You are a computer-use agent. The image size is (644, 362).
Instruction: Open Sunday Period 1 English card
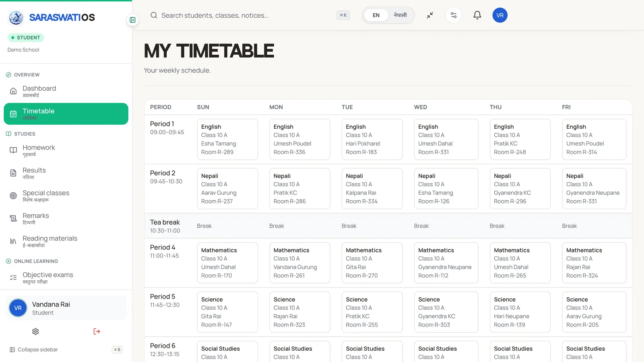pyautogui.click(x=227, y=139)
